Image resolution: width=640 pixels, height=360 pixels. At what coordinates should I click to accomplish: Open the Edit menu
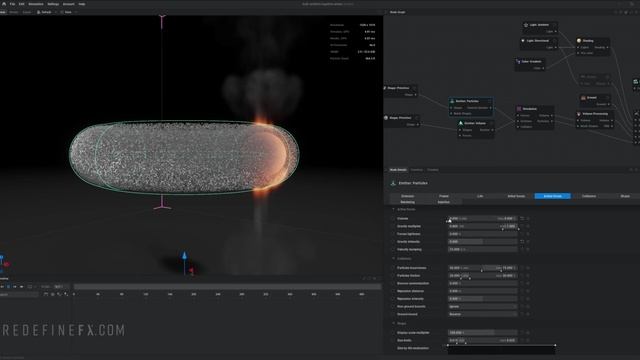point(21,4)
